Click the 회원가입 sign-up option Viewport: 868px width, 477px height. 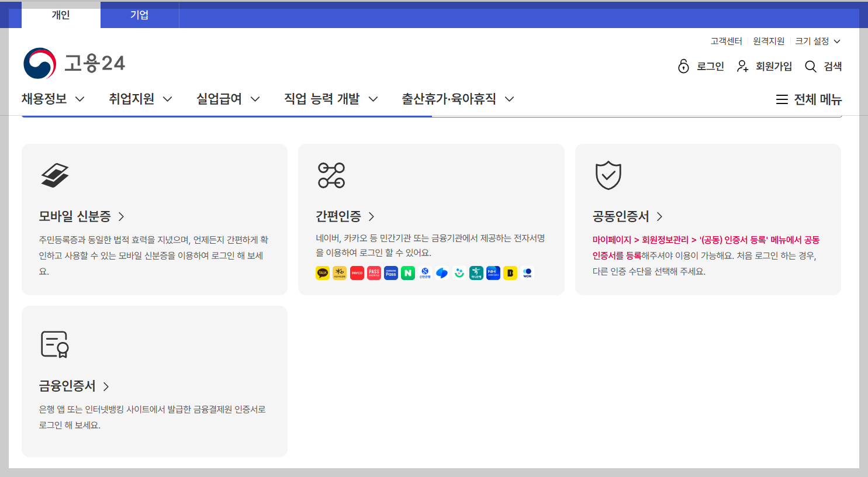pyautogui.click(x=764, y=67)
